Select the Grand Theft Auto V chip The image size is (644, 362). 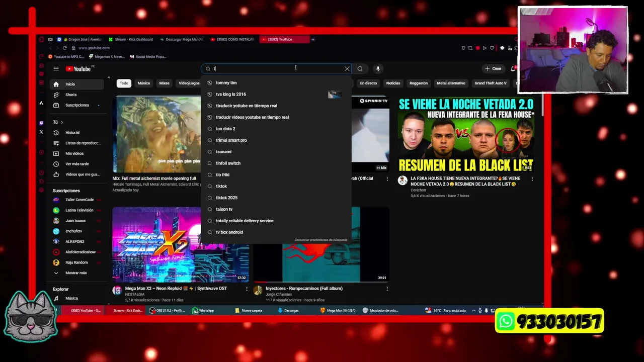point(491,83)
